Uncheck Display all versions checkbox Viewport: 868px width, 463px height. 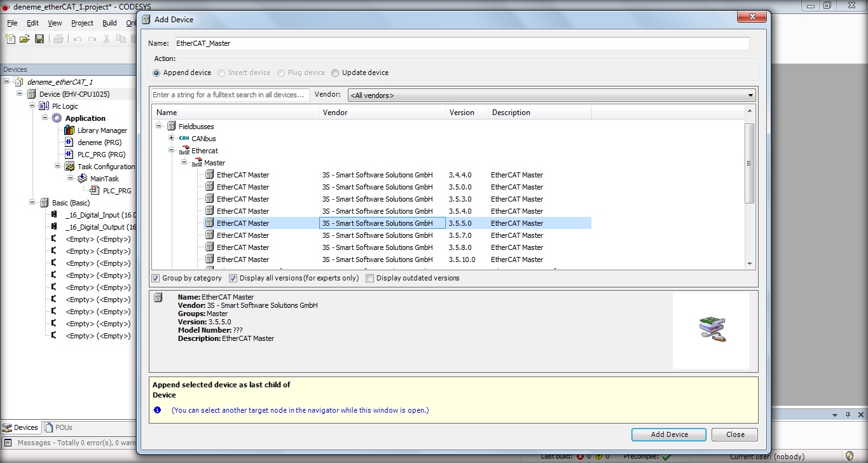pos(233,278)
